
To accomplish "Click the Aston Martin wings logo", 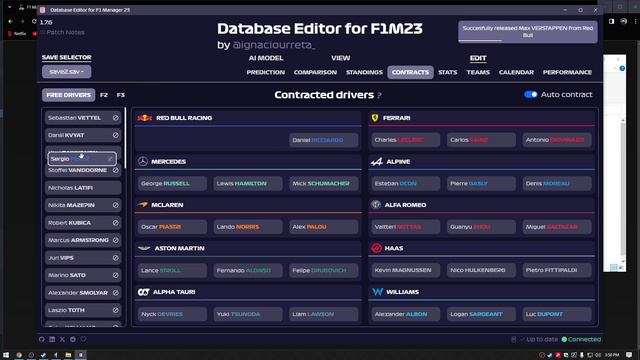I will click(x=144, y=248).
